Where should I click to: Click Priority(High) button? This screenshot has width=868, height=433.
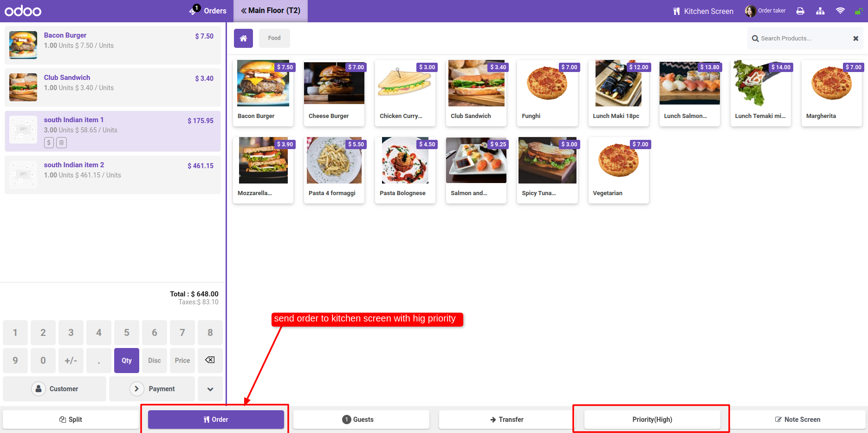click(x=652, y=420)
